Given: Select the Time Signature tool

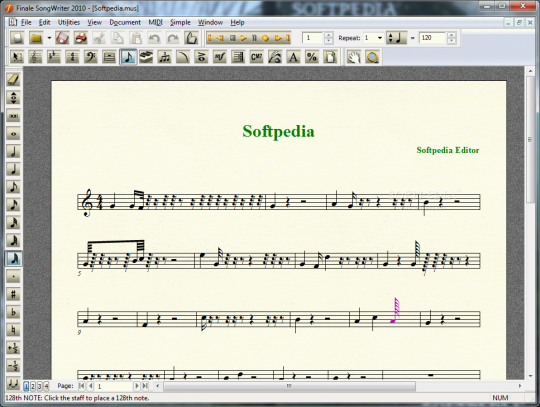Looking at the screenshot, I should (x=72, y=57).
